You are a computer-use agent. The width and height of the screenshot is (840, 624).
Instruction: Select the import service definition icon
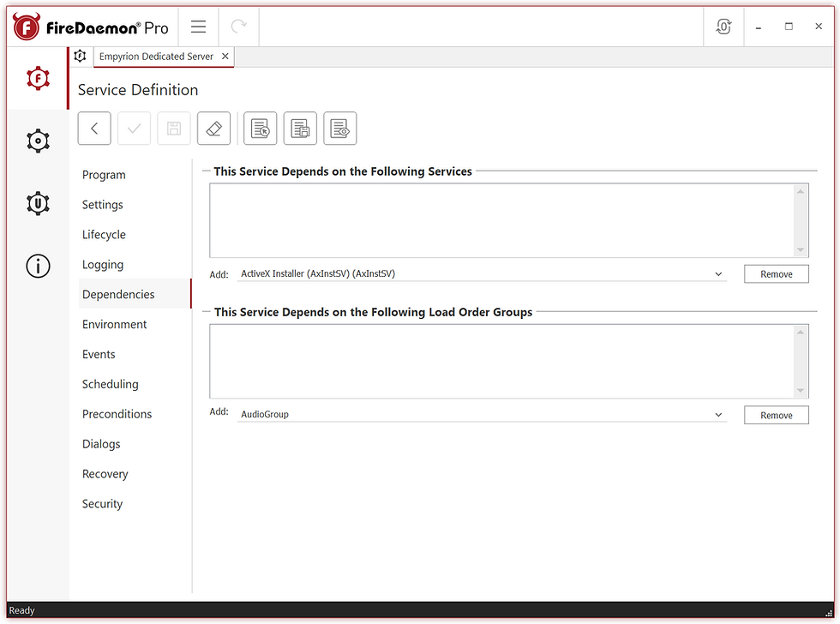260,128
